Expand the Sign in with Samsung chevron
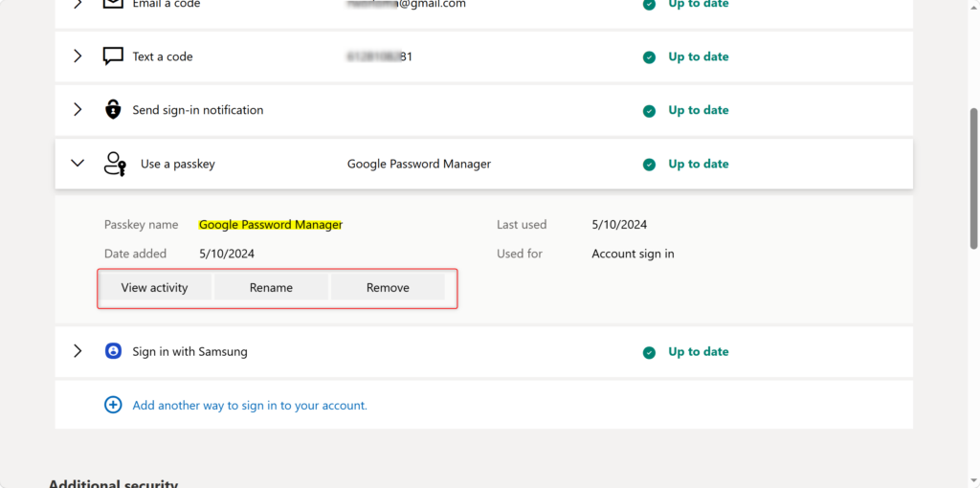The height and width of the screenshot is (488, 980). point(78,351)
